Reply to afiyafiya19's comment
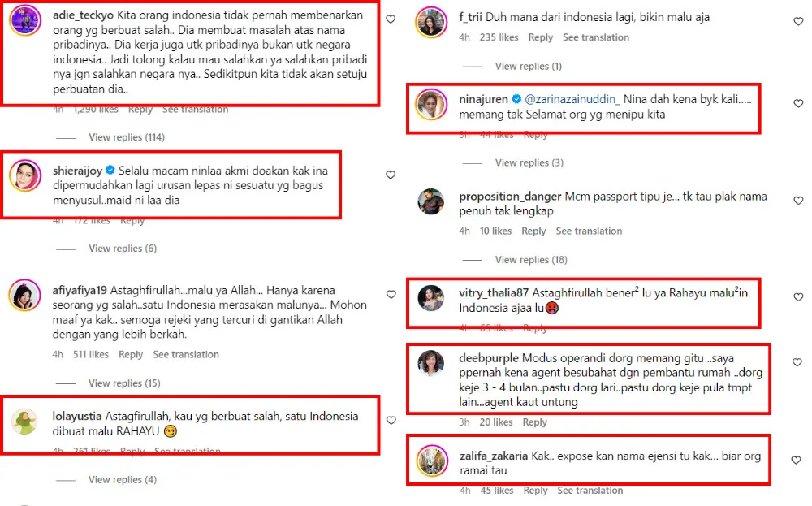 pyautogui.click(x=131, y=355)
